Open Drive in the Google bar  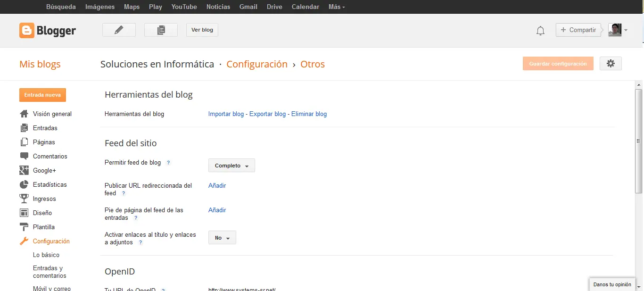pos(274,7)
